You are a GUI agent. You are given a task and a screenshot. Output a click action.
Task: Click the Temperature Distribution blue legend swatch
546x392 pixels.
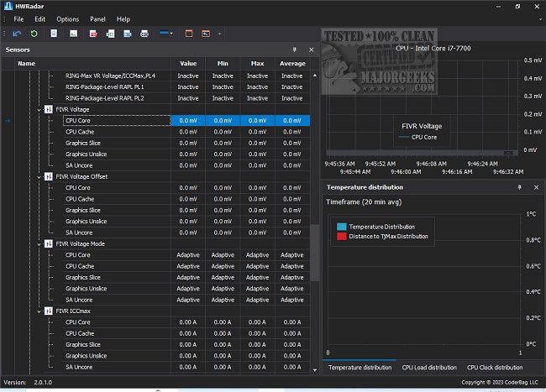[x=340, y=227]
